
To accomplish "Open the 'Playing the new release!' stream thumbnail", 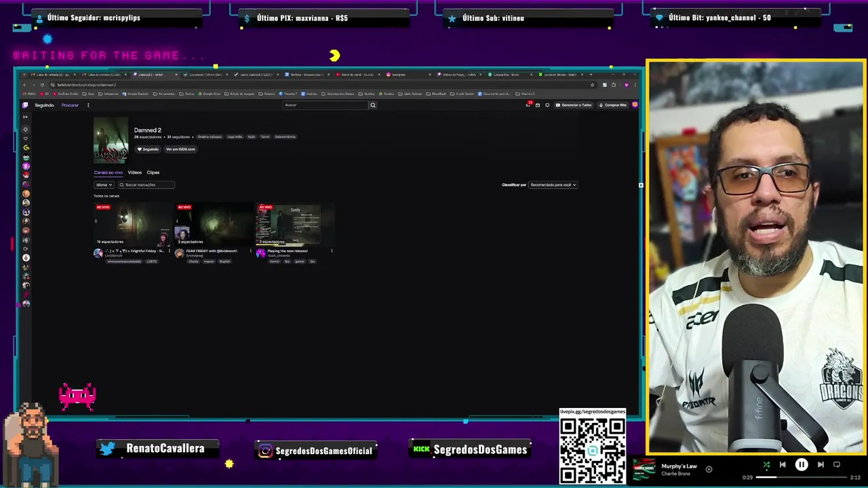I will pyautogui.click(x=296, y=224).
